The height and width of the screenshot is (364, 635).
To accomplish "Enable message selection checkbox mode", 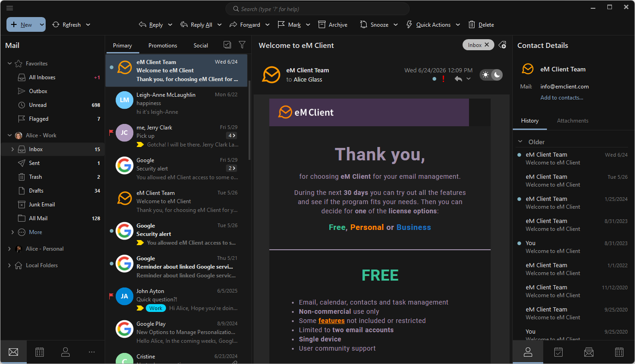I will coord(227,45).
